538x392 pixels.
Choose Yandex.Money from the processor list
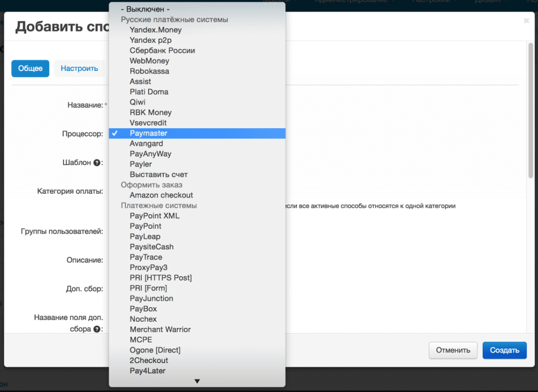(156, 30)
